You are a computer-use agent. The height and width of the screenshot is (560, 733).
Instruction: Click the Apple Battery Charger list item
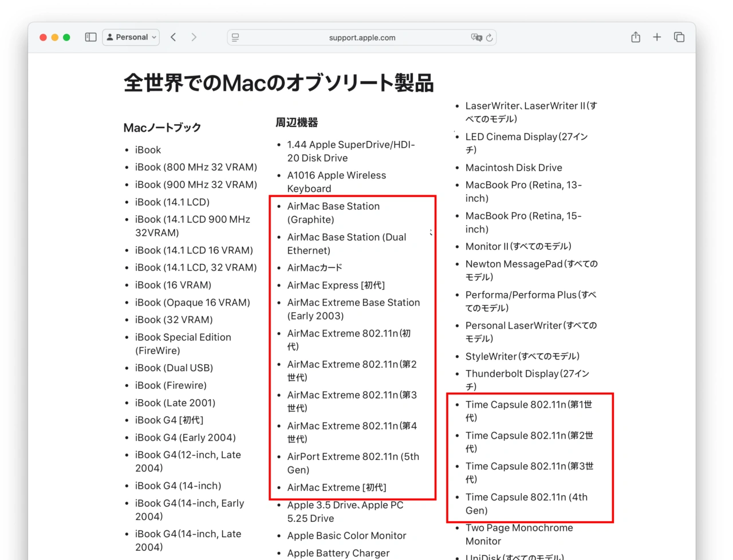click(338, 553)
